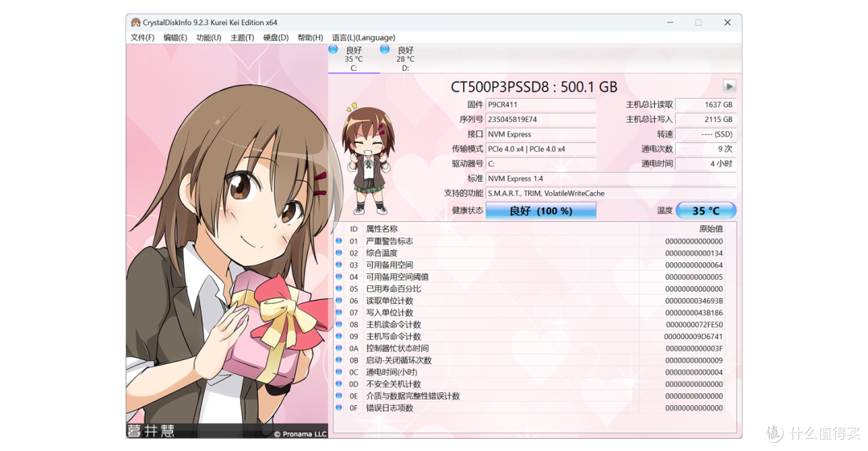
Task: Open the 编辑(E) menu
Action: click(x=175, y=38)
